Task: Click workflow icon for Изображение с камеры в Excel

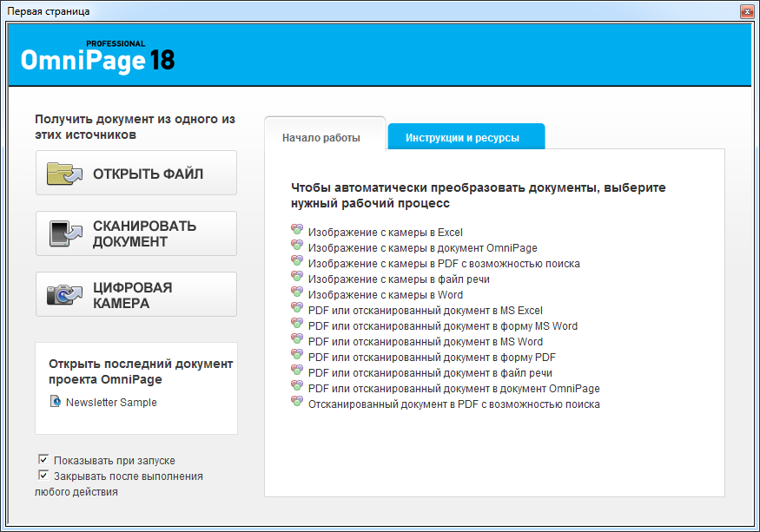Action: click(297, 229)
